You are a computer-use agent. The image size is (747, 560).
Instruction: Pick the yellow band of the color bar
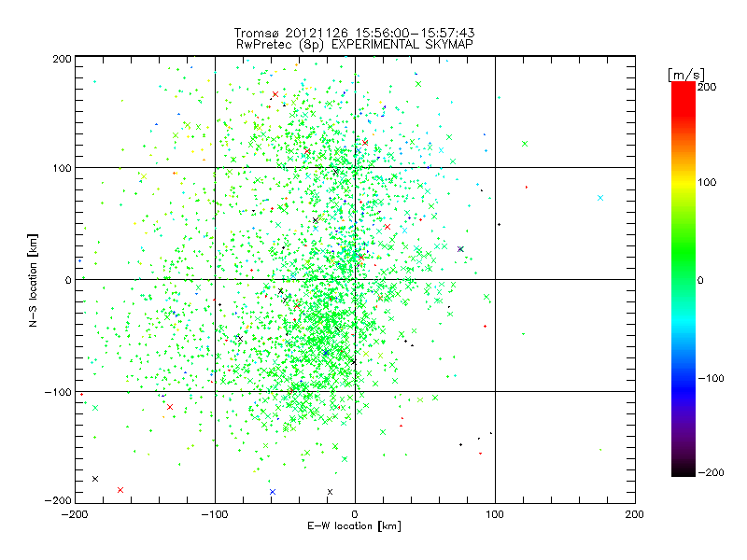click(684, 183)
